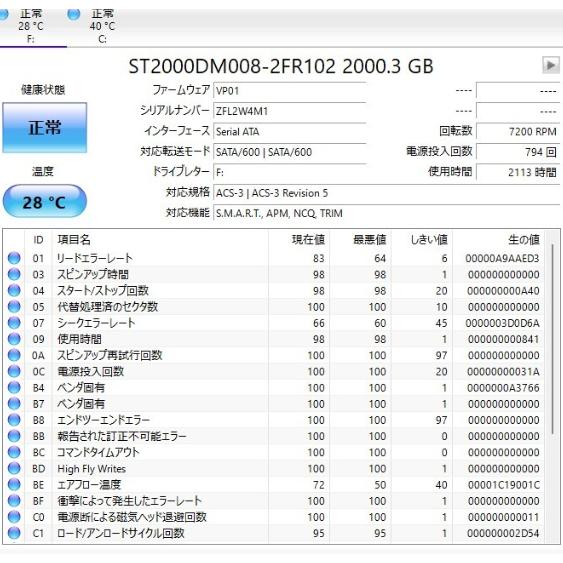Select the エアフロー温度 attribute name

coord(89,484)
